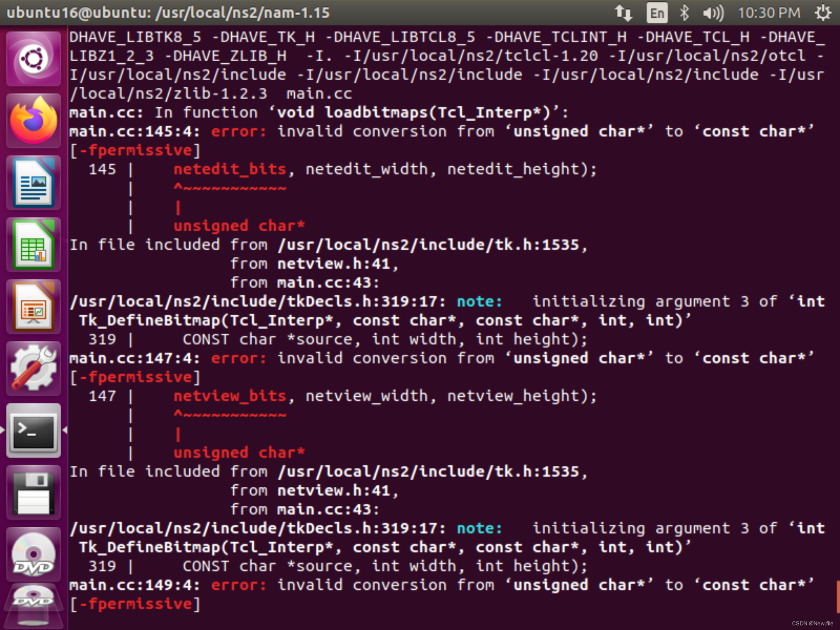Open LibreOffice Calc spreadsheet icon
This screenshot has height=630, width=840.
(x=33, y=245)
